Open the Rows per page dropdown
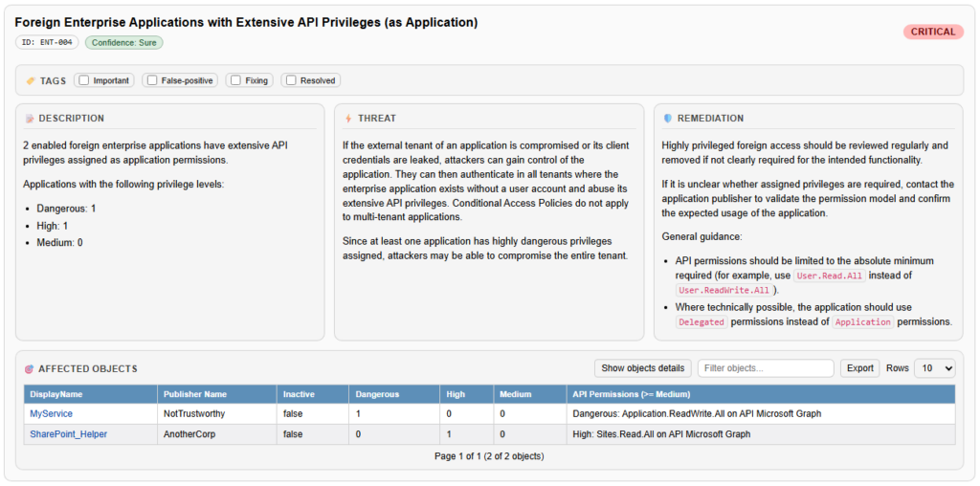 934,368
